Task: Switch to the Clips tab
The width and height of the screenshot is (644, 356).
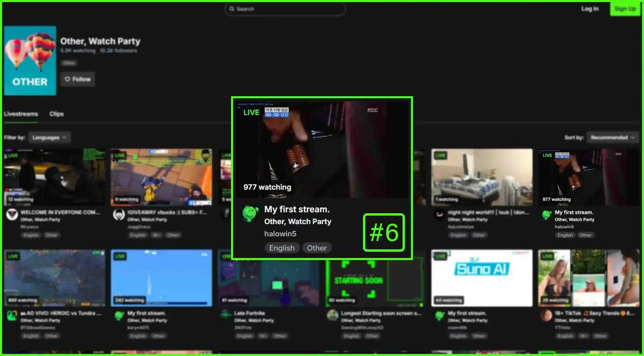Action: coord(56,114)
